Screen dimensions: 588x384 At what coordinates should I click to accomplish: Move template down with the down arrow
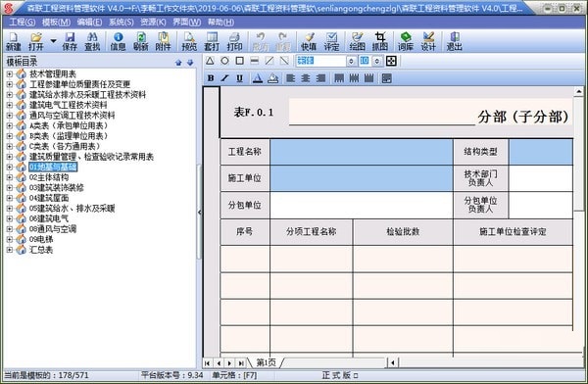[x=190, y=63]
